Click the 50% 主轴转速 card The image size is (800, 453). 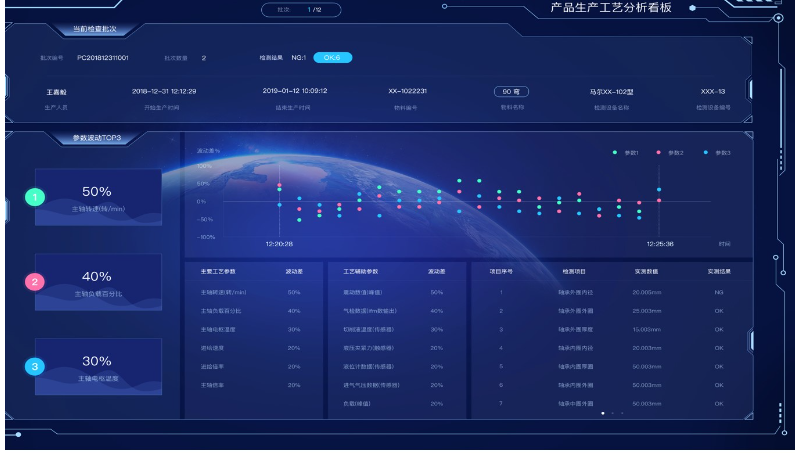tap(97, 197)
